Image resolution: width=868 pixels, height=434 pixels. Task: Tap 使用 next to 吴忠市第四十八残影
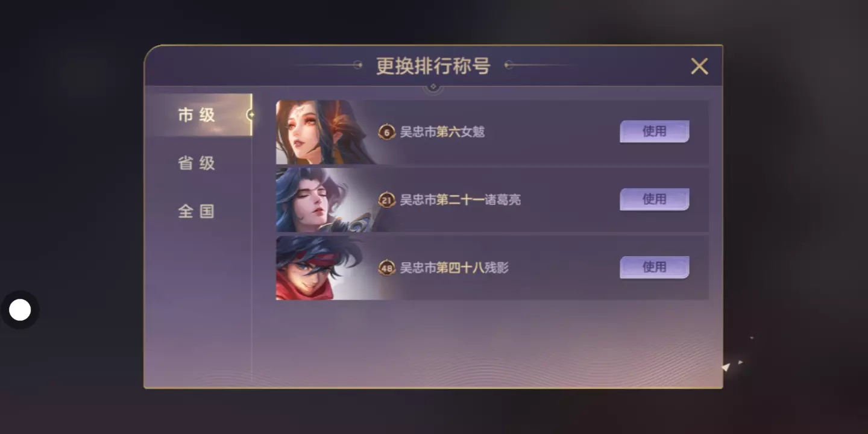(654, 267)
